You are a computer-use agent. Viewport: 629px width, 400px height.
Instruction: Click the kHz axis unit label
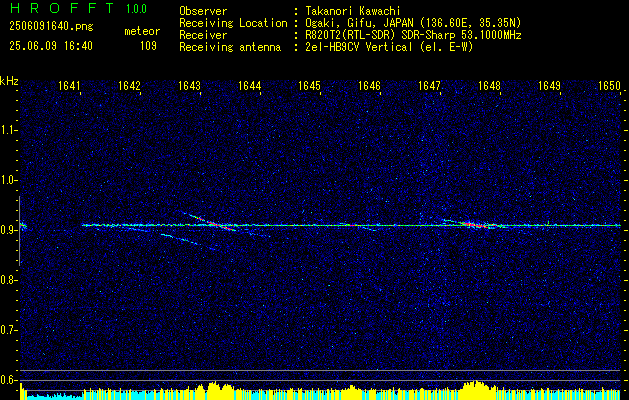tap(9, 81)
